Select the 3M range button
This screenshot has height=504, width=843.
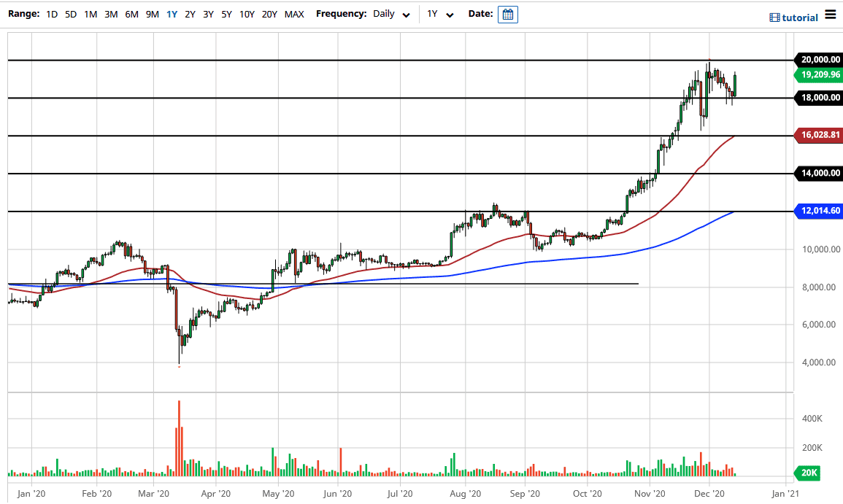point(110,14)
